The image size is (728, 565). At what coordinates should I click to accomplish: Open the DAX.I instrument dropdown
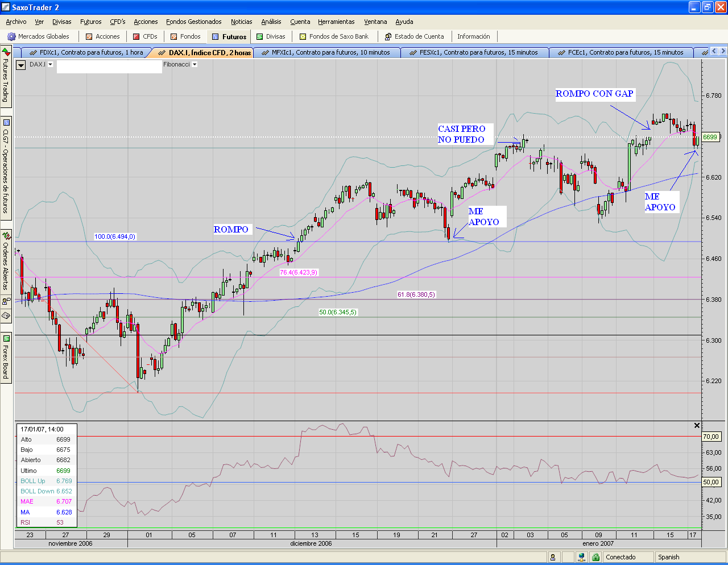pyautogui.click(x=50, y=64)
